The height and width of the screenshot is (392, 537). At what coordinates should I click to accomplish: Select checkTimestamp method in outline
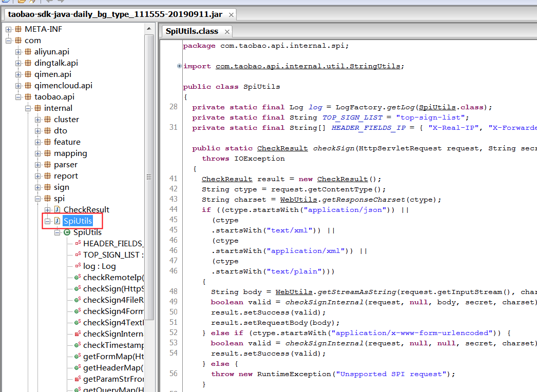tap(113, 345)
